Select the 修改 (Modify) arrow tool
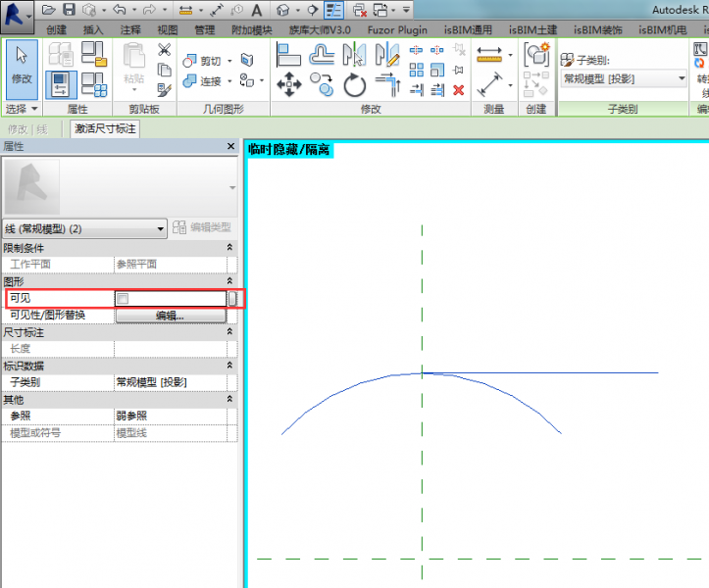This screenshot has height=588, width=709. 22,65
